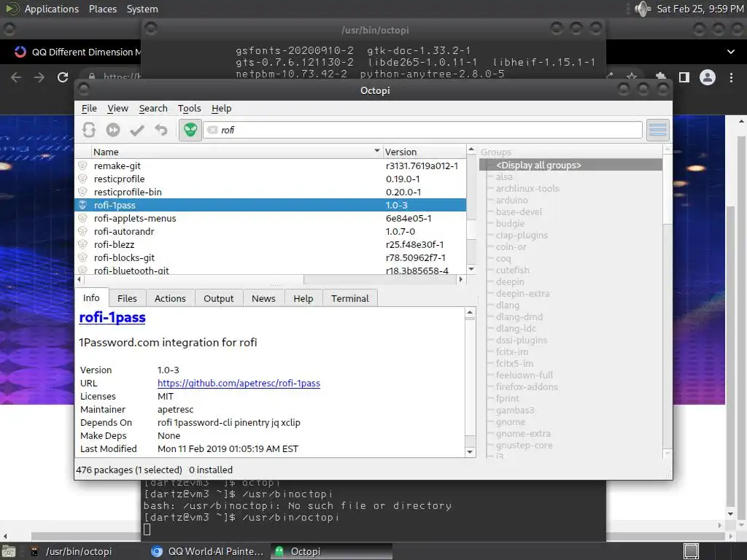
Task: Click the browser forward arrow
Action: 39,77
